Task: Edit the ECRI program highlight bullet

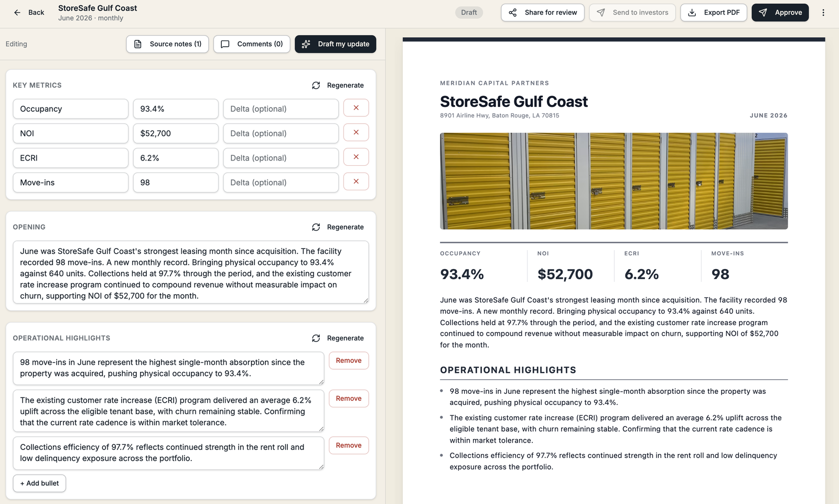Action: click(x=168, y=411)
